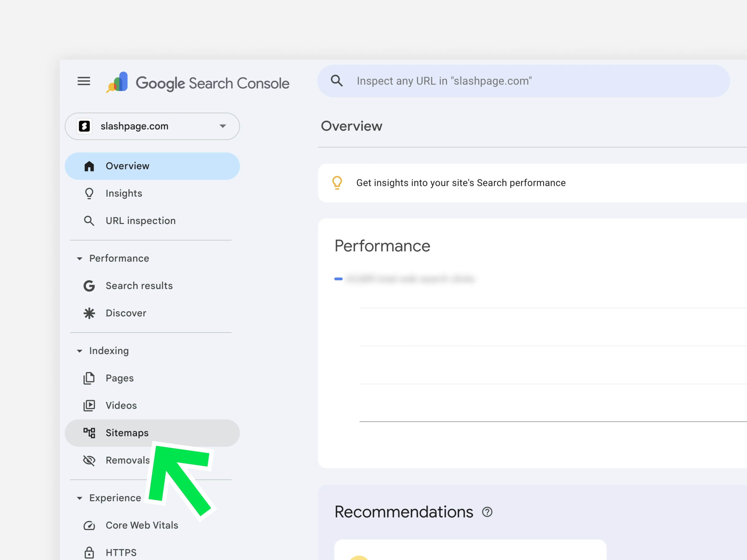The image size is (747, 560).
Task: Go to the Insights page
Action: 124,193
